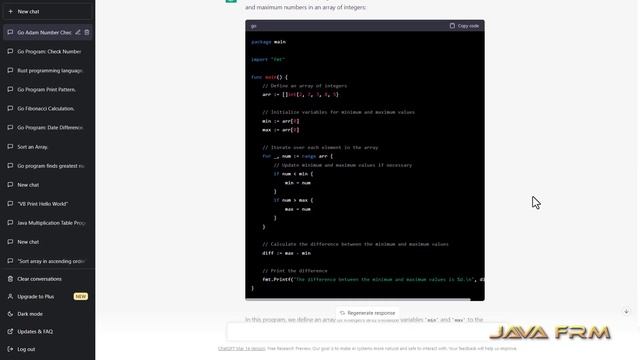Open the selected Go Adam Number chat
Image resolution: width=640 pixels, height=360 pixels.
[x=44, y=32]
